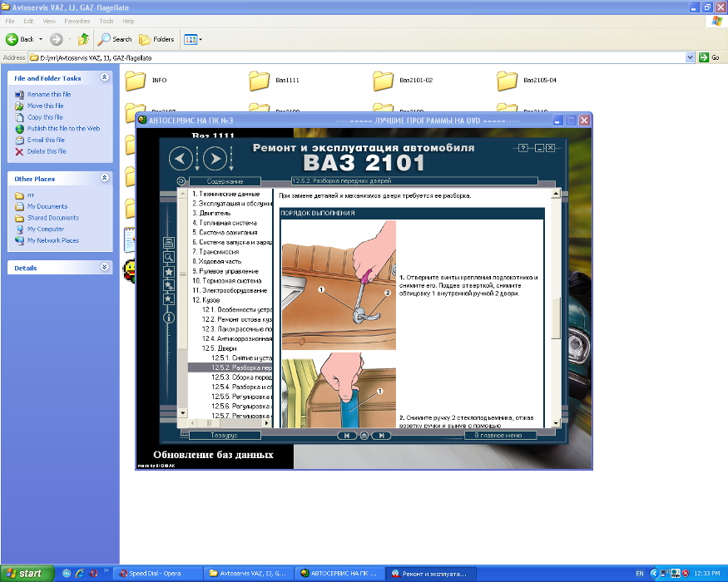The height and width of the screenshot is (582, 728).
Task: Toggle the Folders pane in Explorer toolbar
Action: coord(157,39)
